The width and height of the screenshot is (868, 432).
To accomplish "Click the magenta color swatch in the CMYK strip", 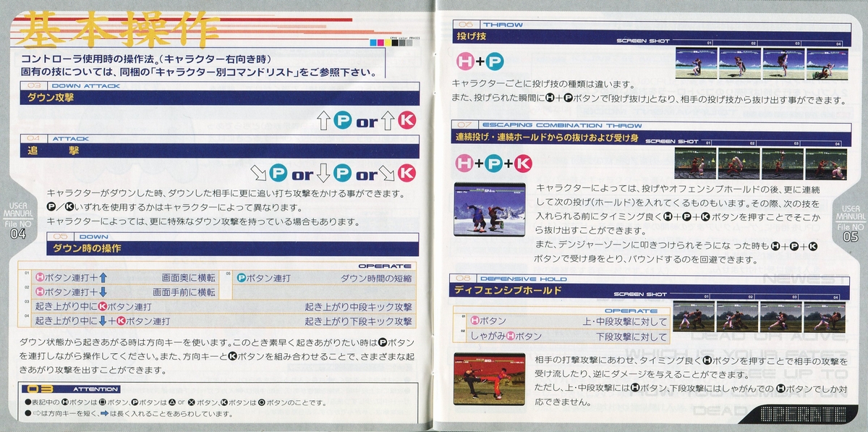I will [x=381, y=43].
